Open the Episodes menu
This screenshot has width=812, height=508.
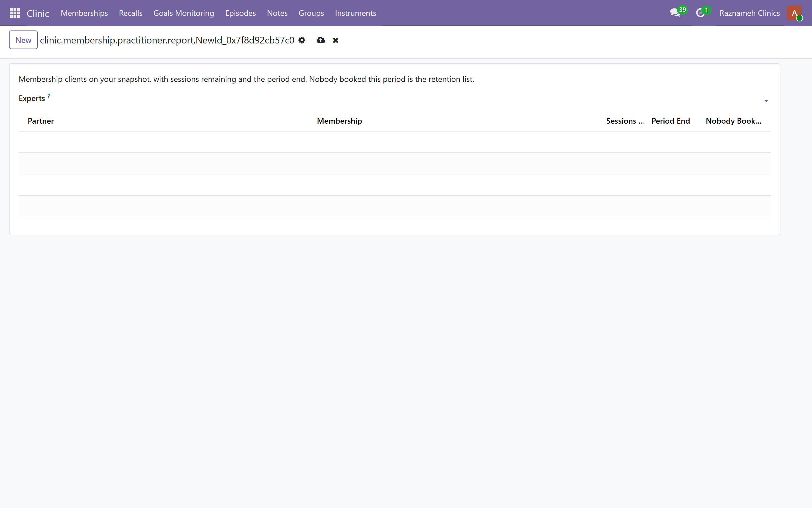pyautogui.click(x=240, y=13)
